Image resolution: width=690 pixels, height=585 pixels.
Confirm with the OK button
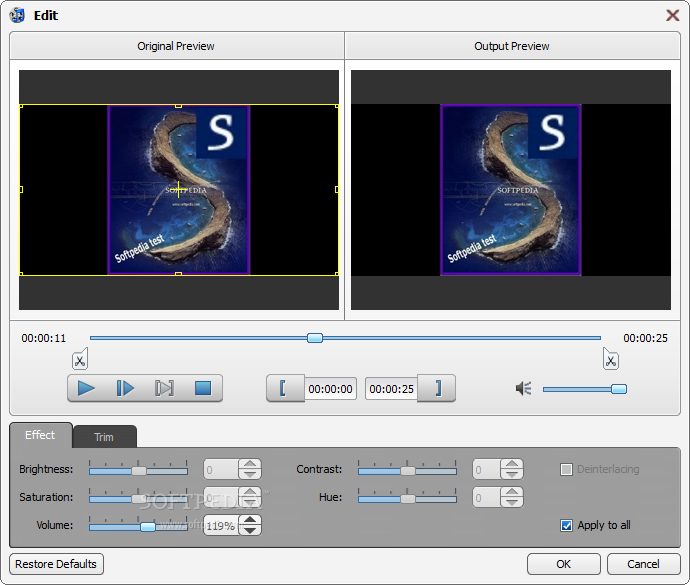pos(563,564)
